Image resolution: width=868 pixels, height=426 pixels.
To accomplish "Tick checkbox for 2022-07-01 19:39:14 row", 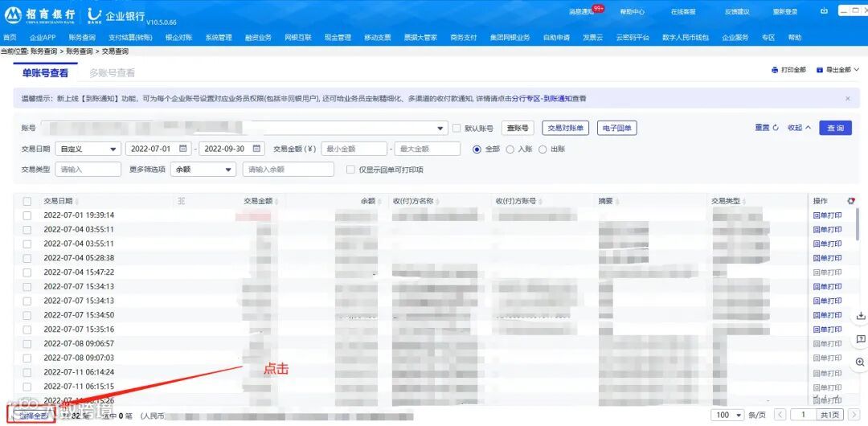I will click(27, 215).
